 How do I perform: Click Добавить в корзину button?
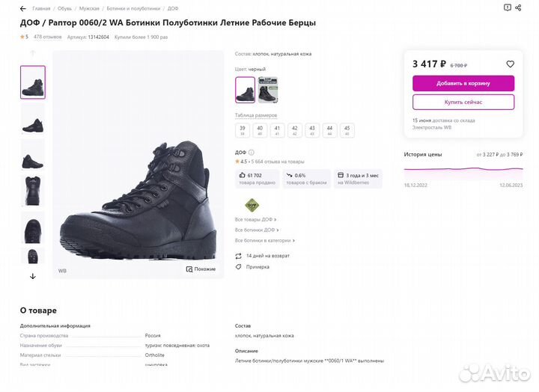(463, 83)
